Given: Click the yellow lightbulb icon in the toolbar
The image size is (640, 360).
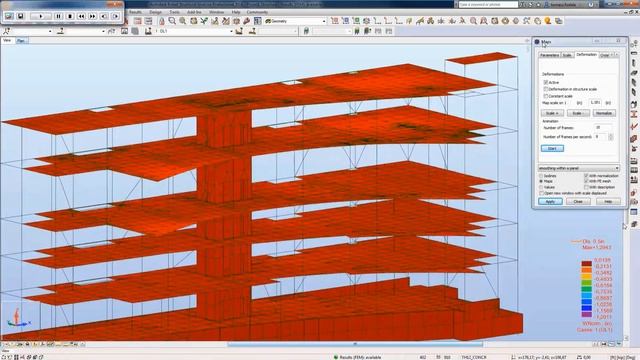Looking at the screenshot, I should [x=548, y=21].
